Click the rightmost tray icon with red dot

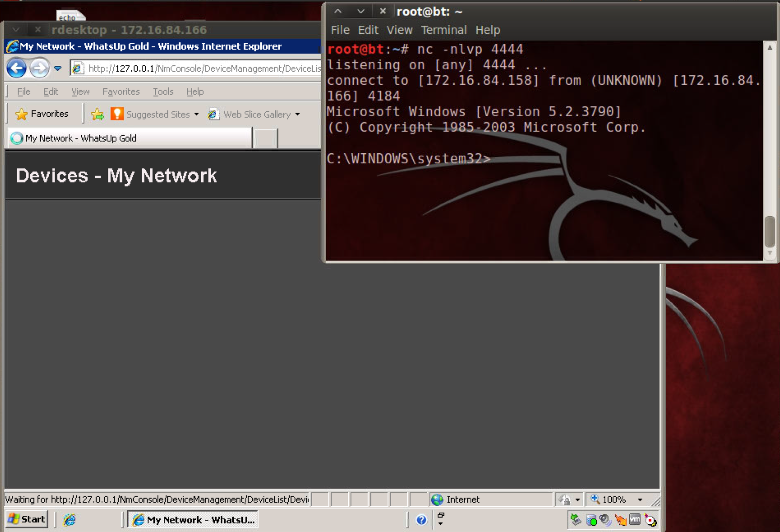[x=650, y=520]
